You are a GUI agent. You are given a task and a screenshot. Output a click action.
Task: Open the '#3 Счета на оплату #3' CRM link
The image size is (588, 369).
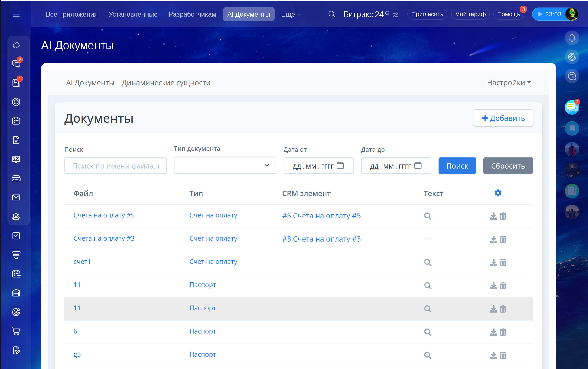[321, 239]
